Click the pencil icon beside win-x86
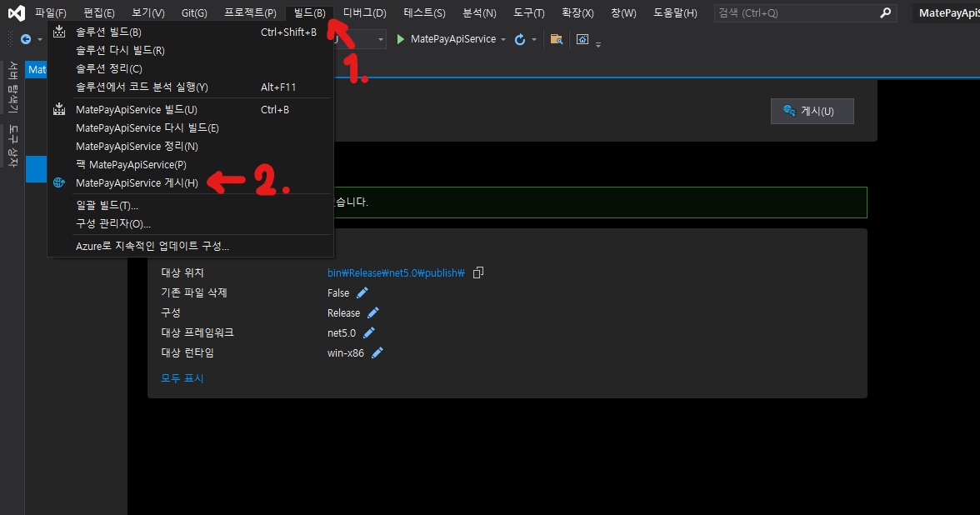Viewport: 980px width, 515px height. click(377, 352)
